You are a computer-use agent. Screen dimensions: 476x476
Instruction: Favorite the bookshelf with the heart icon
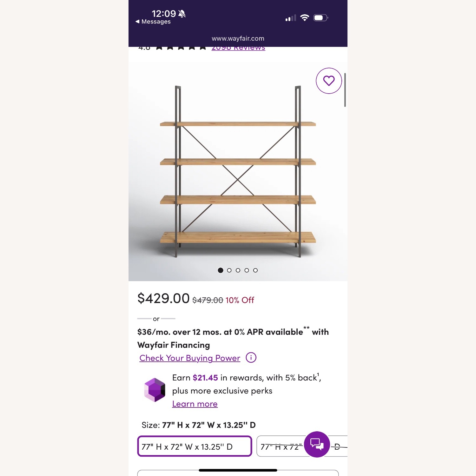coord(328,81)
